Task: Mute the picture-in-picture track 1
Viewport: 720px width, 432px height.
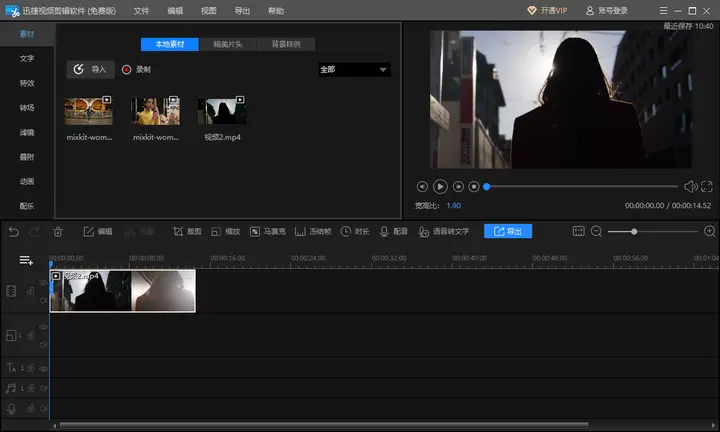Action: coord(44,345)
